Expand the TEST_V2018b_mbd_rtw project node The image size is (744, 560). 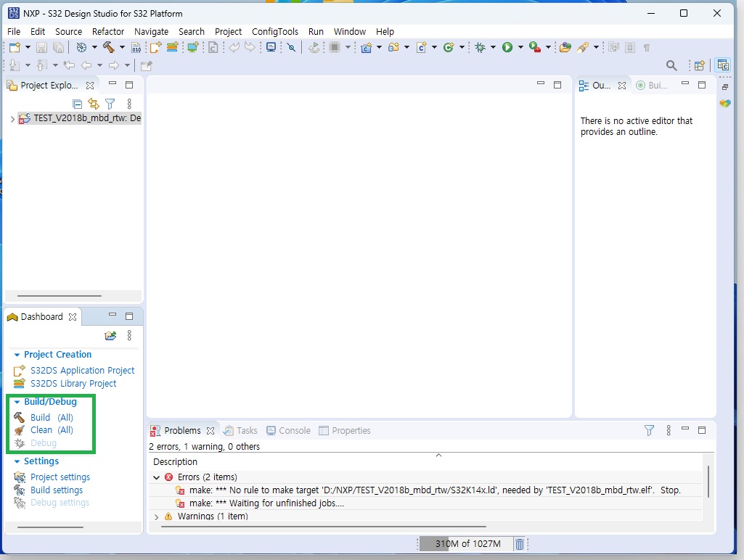pyautogui.click(x=12, y=118)
